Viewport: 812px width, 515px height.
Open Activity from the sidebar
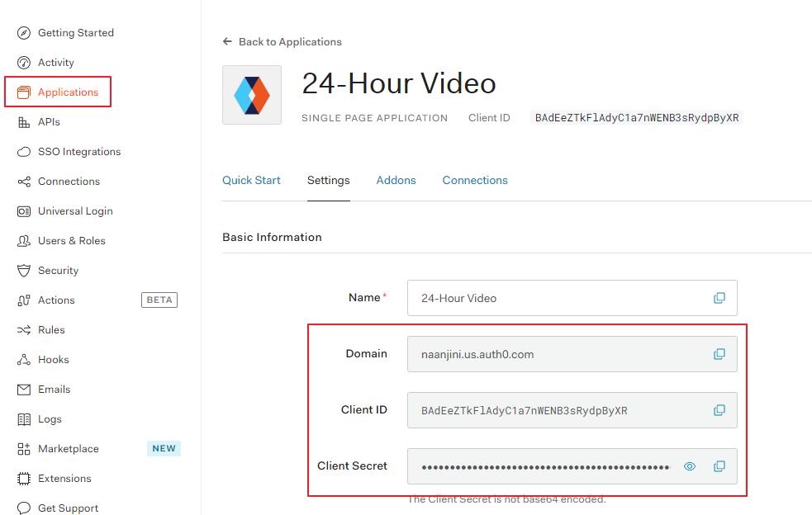click(x=56, y=63)
